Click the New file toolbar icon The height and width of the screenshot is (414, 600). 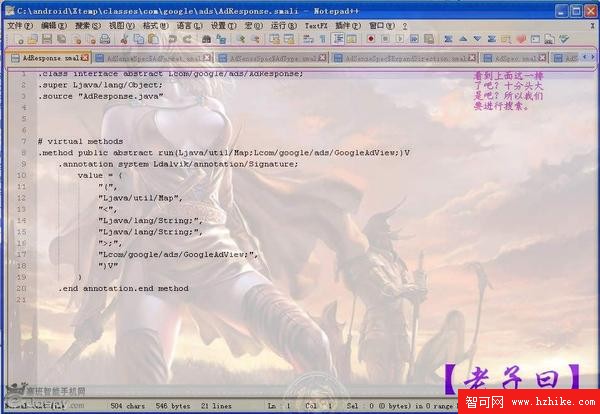(18, 39)
